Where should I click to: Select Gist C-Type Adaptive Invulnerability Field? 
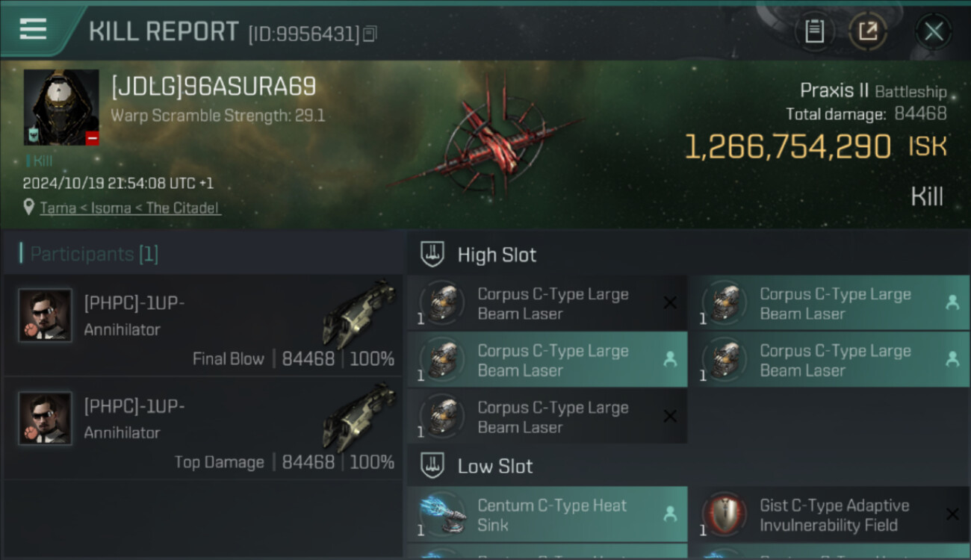(828, 514)
